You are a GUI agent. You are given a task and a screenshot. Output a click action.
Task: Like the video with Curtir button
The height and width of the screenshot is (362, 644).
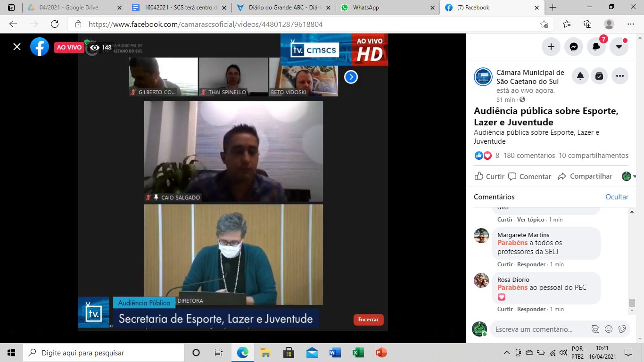click(x=489, y=176)
